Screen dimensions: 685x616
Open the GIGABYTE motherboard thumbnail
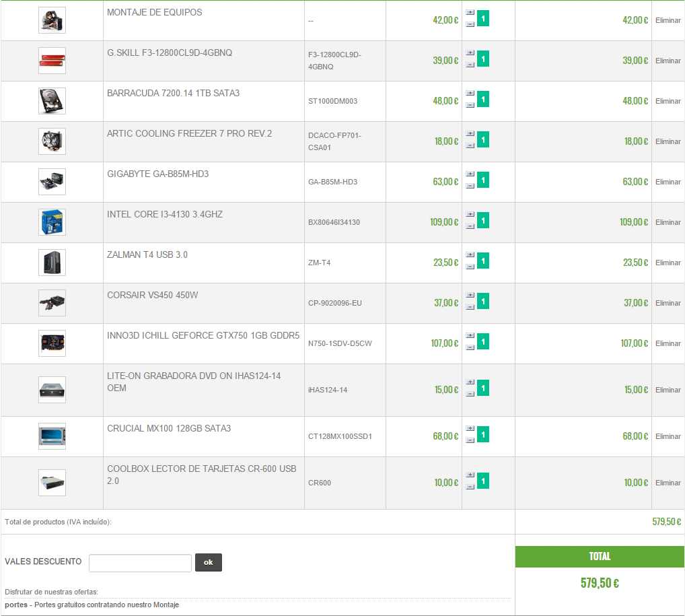[x=52, y=181]
